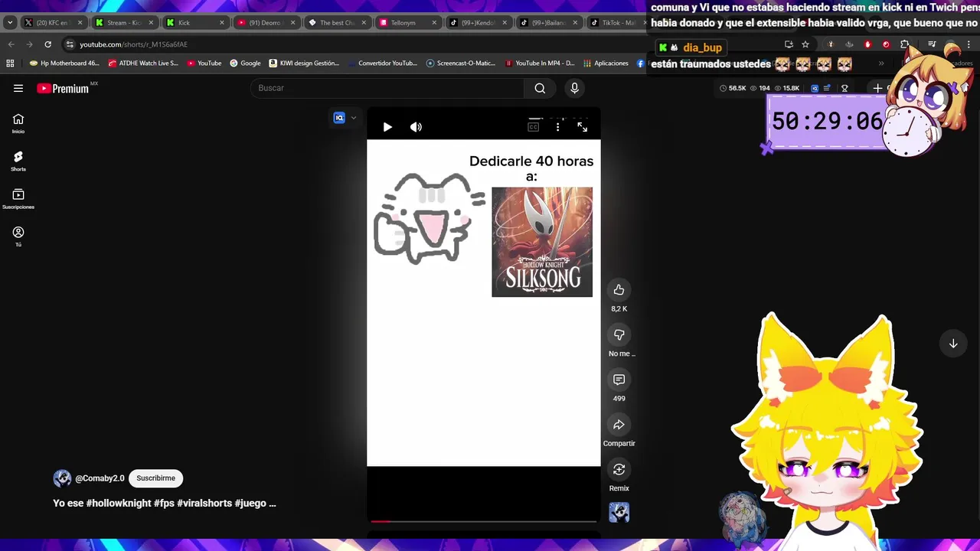Enter fullscreen on the Short player
This screenshot has width=980, height=551.
tap(582, 127)
